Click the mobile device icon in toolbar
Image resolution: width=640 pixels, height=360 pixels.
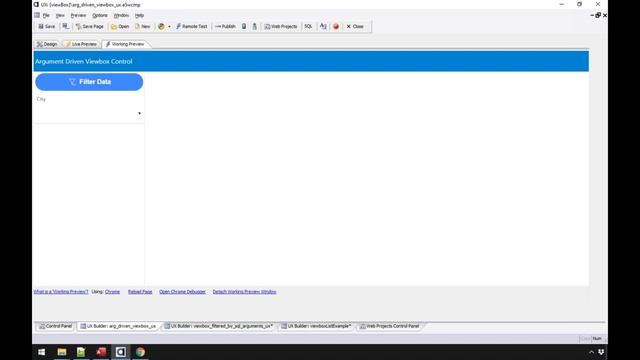pos(244,27)
